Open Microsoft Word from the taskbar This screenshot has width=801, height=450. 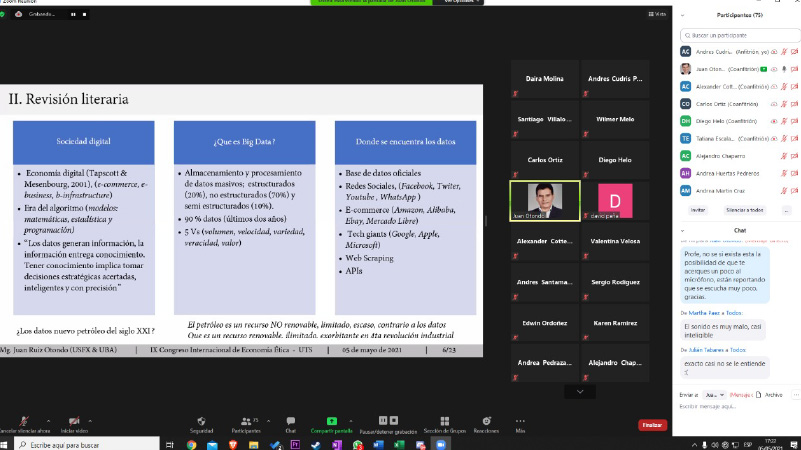point(378,445)
